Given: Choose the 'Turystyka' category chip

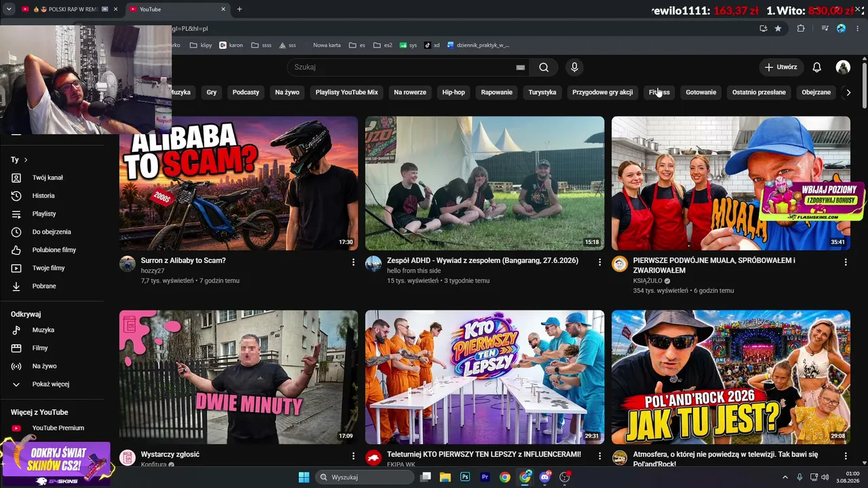Looking at the screenshot, I should click(x=542, y=92).
